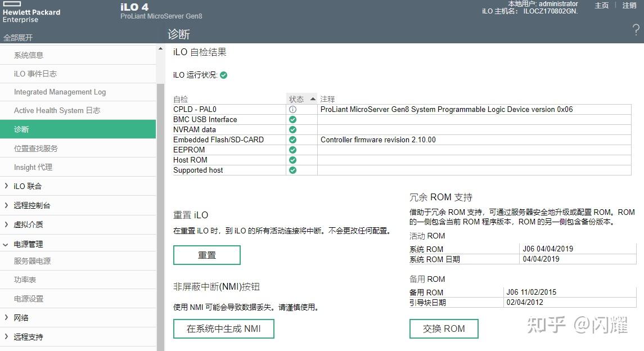Screen dimensions: 644x351
Task: Click the Supported host status icon
Action: click(293, 170)
